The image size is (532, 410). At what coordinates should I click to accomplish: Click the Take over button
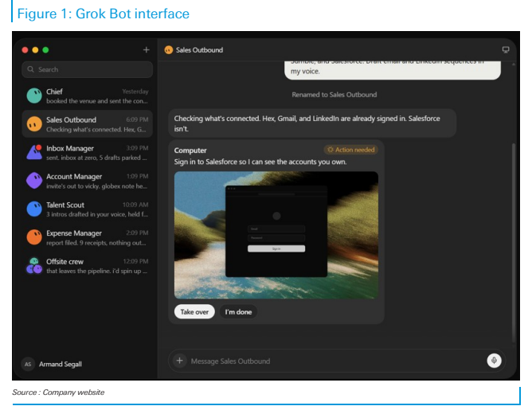coord(194,311)
